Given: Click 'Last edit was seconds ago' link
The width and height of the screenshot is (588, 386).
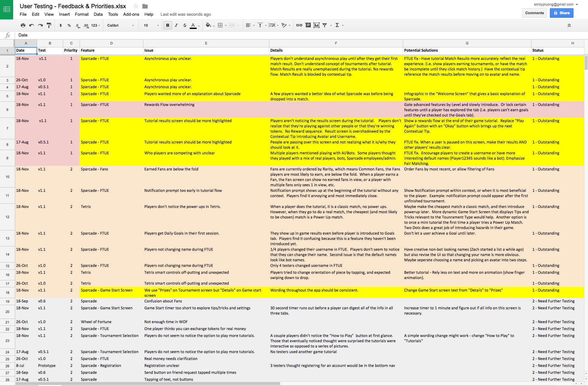Looking at the screenshot, I should click(x=185, y=14).
